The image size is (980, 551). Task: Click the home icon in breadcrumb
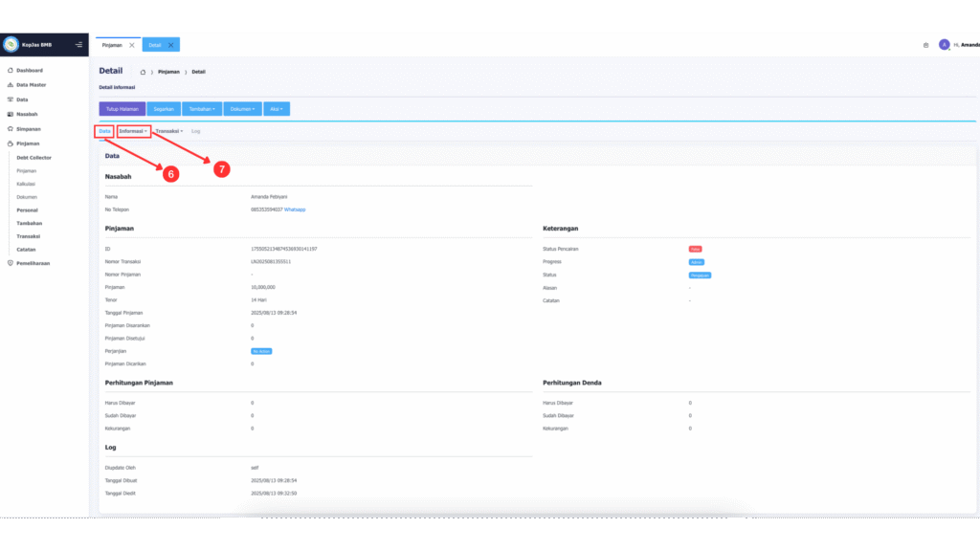click(x=143, y=72)
